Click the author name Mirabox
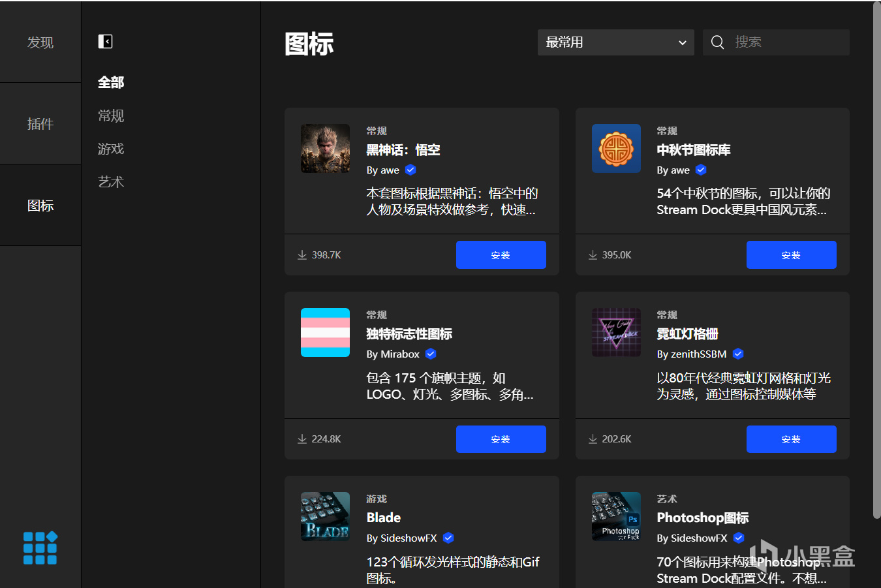Viewport: 881px width, 588px height. (400, 354)
